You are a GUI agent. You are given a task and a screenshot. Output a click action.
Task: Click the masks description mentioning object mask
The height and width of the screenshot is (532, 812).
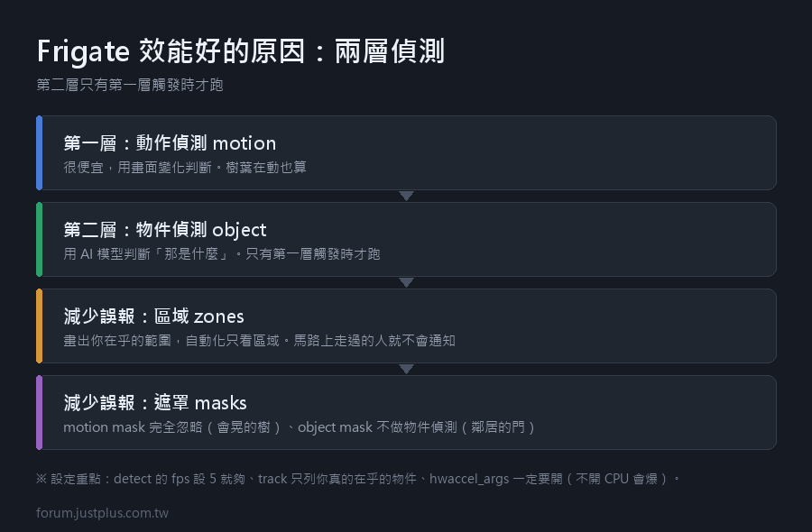tap(299, 427)
